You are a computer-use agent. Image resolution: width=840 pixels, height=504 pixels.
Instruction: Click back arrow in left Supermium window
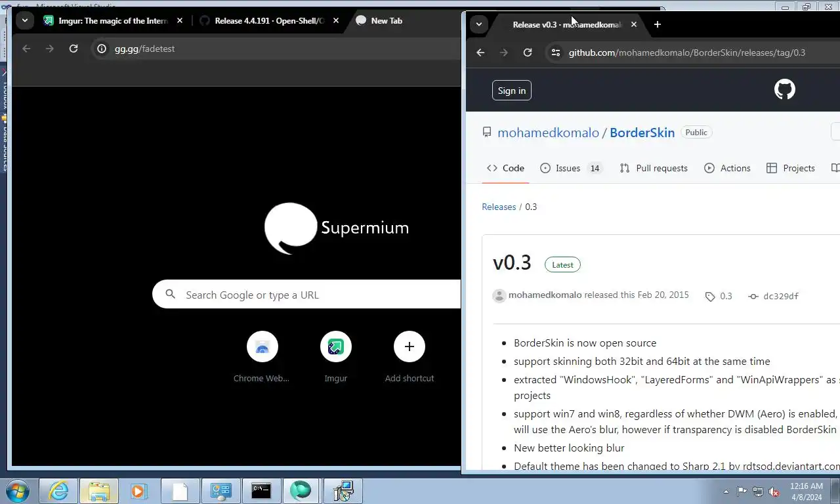pos(26,49)
